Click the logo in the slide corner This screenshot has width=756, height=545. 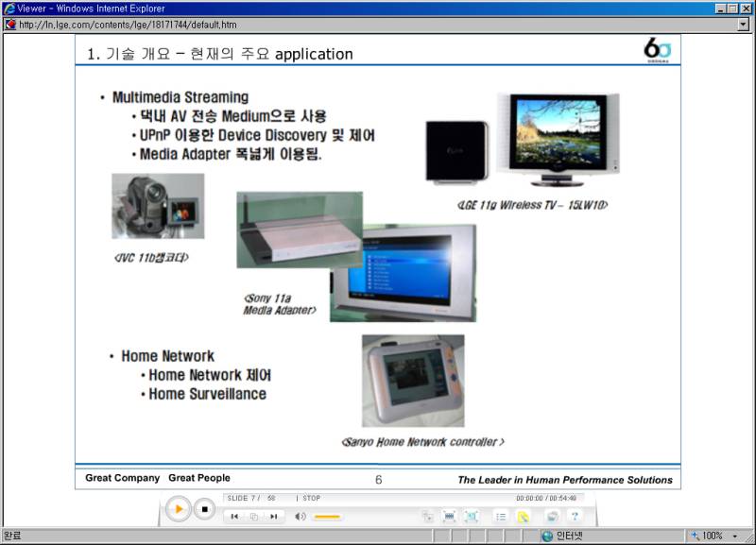point(658,50)
